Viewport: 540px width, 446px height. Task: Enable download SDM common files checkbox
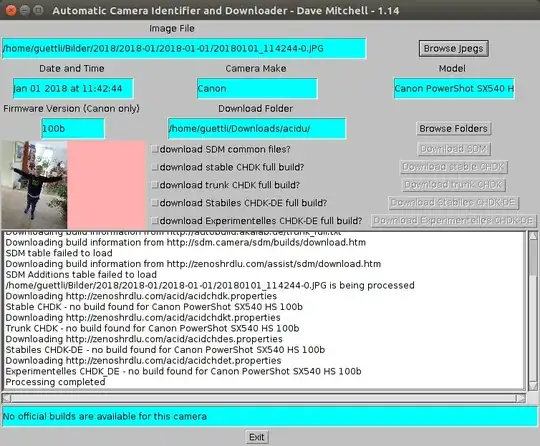[155, 149]
